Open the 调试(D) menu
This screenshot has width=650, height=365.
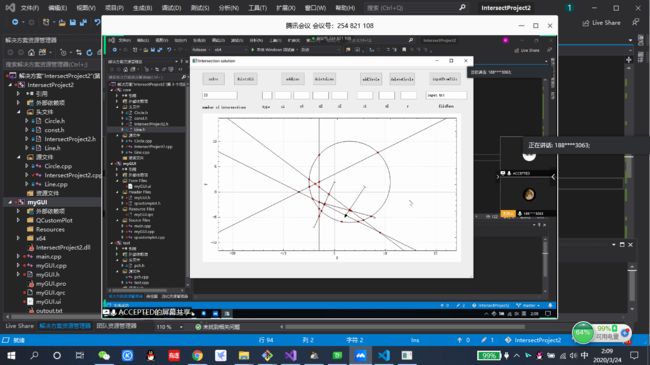point(171,8)
